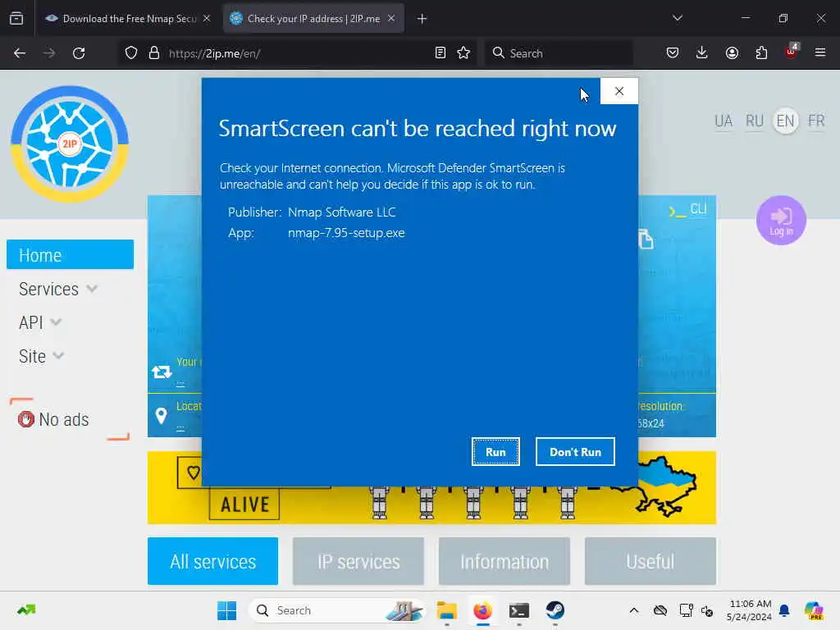Expand the Services menu
This screenshot has height=630, width=840.
click(58, 290)
